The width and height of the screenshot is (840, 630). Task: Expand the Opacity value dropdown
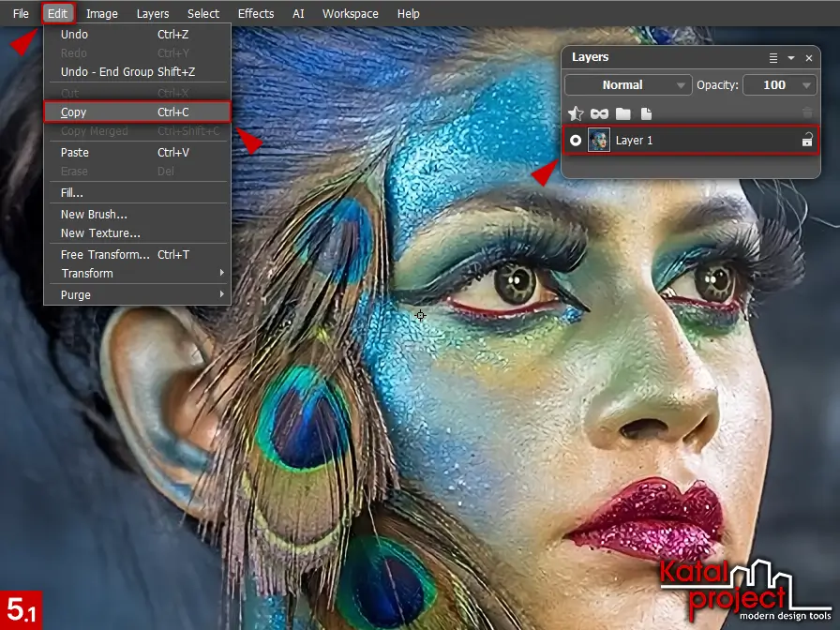click(806, 85)
